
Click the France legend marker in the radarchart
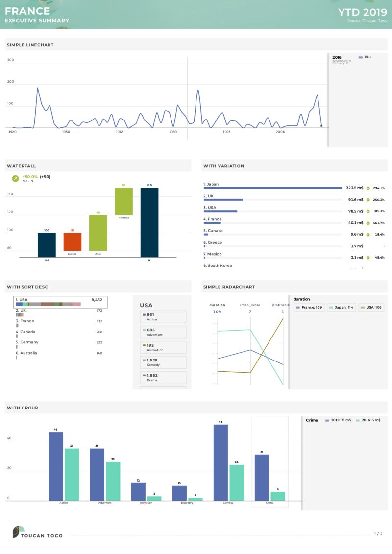pyautogui.click(x=298, y=307)
